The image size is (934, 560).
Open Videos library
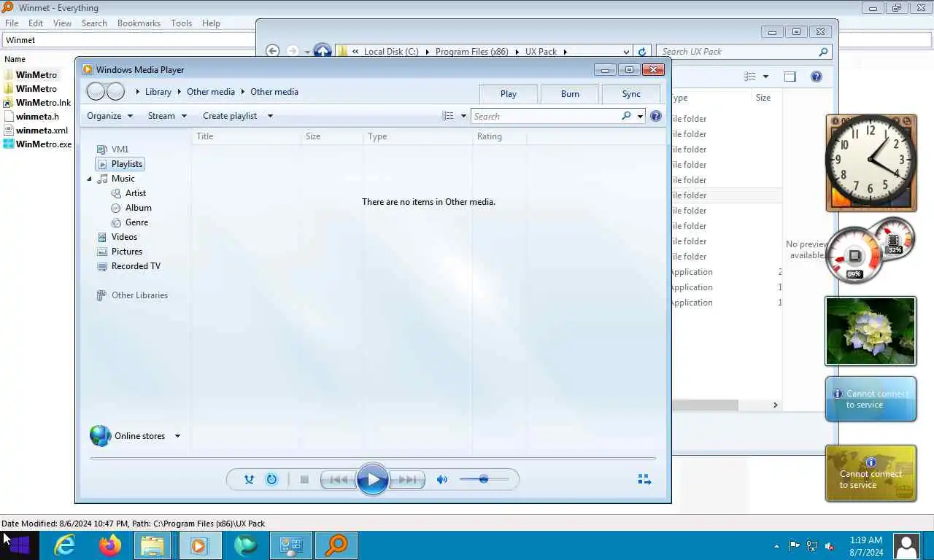124,237
